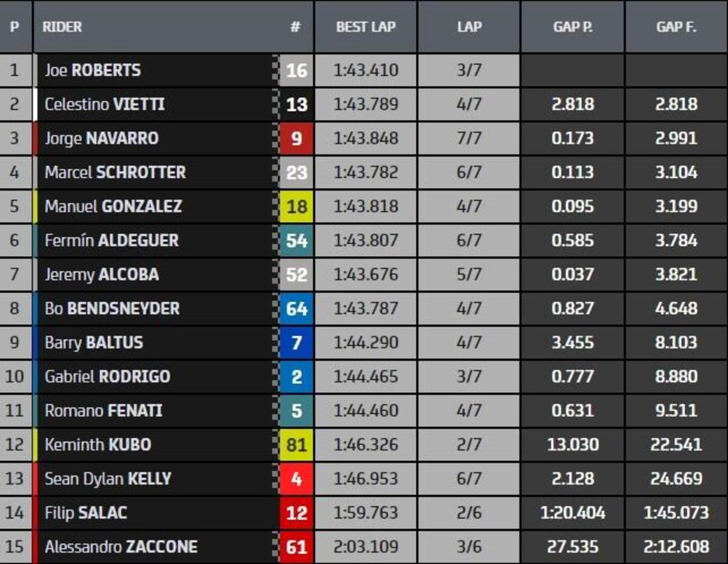The image size is (728, 564).
Task: Click the BEST LAP column header
Action: tap(365, 27)
